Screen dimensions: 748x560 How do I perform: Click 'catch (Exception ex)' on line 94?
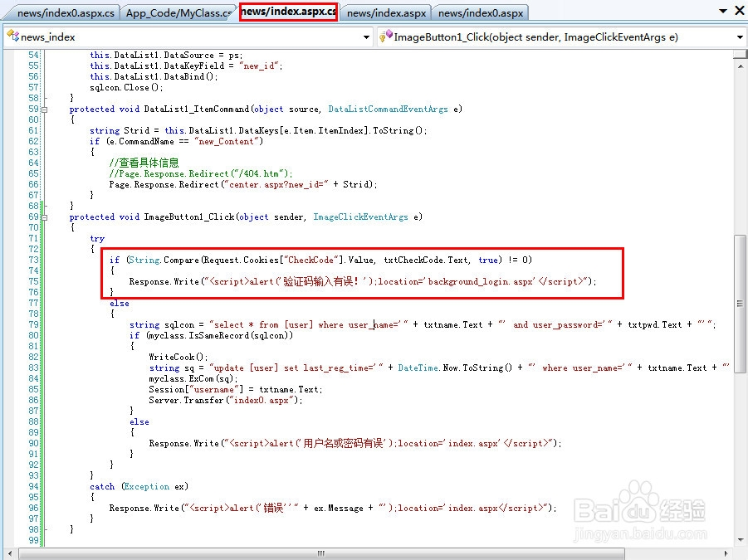(x=139, y=487)
